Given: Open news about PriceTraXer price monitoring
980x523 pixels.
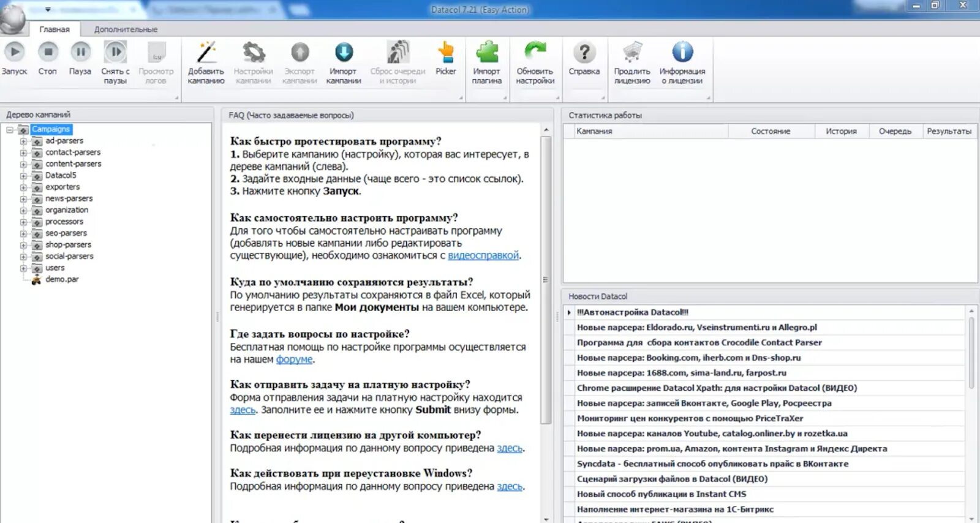Looking at the screenshot, I should point(690,418).
